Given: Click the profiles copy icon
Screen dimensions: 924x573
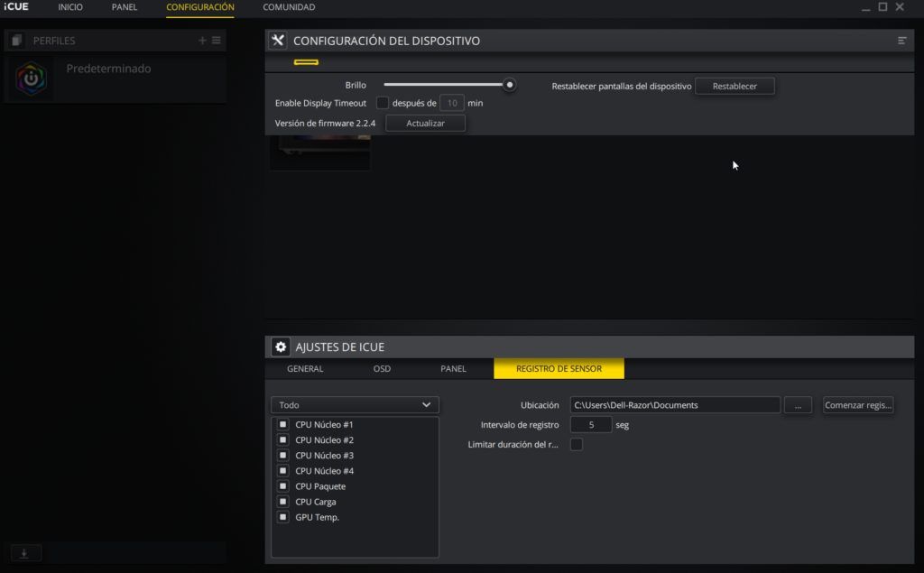Looking at the screenshot, I should coord(16,40).
